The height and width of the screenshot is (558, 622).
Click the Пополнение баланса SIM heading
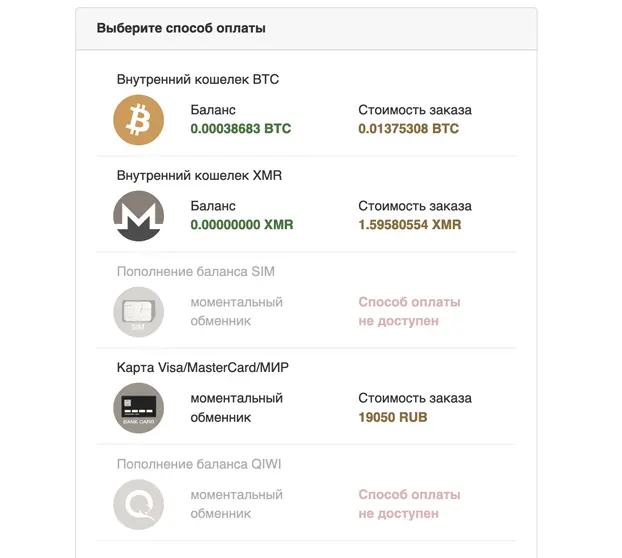click(x=196, y=271)
